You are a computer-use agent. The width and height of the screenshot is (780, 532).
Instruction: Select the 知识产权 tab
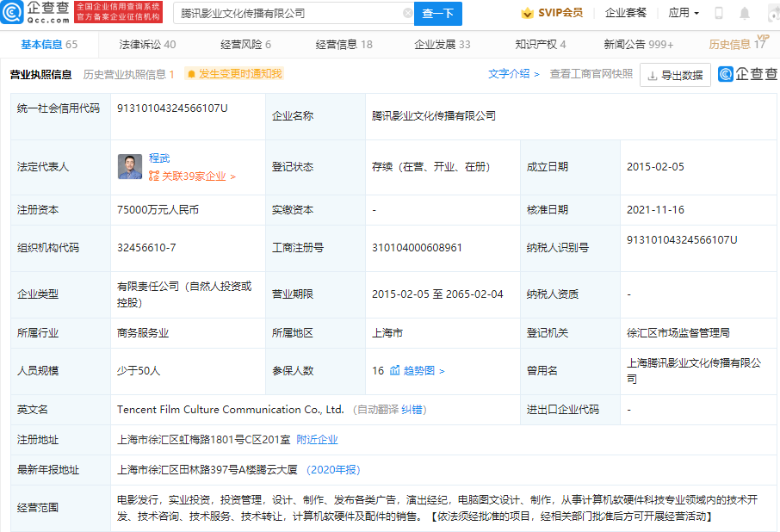point(540,45)
